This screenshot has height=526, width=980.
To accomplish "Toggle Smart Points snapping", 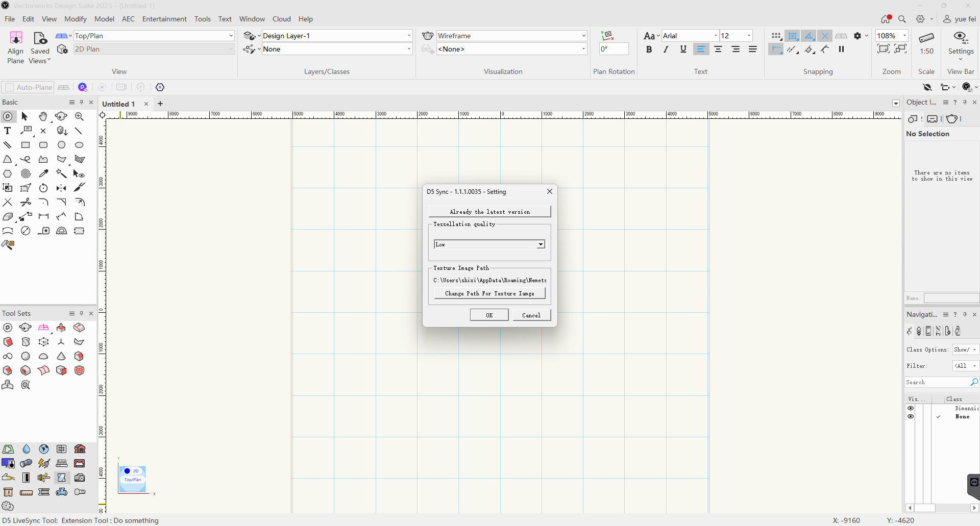I will [x=776, y=49].
